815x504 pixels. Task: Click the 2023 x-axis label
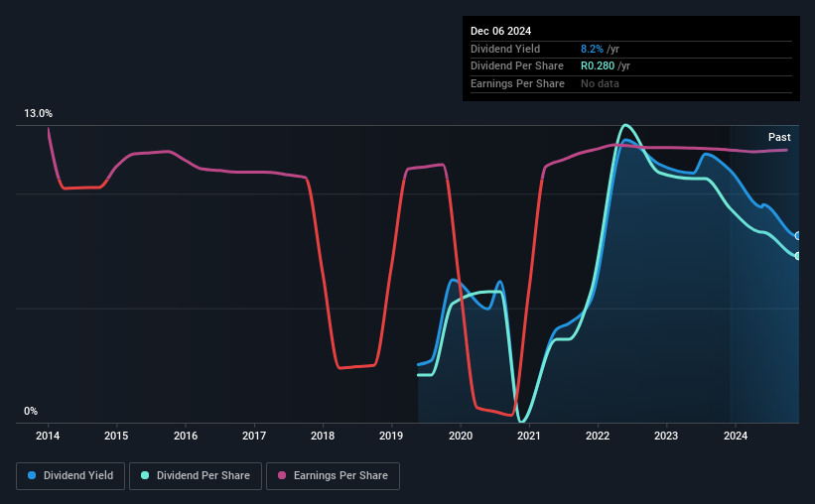pos(666,436)
